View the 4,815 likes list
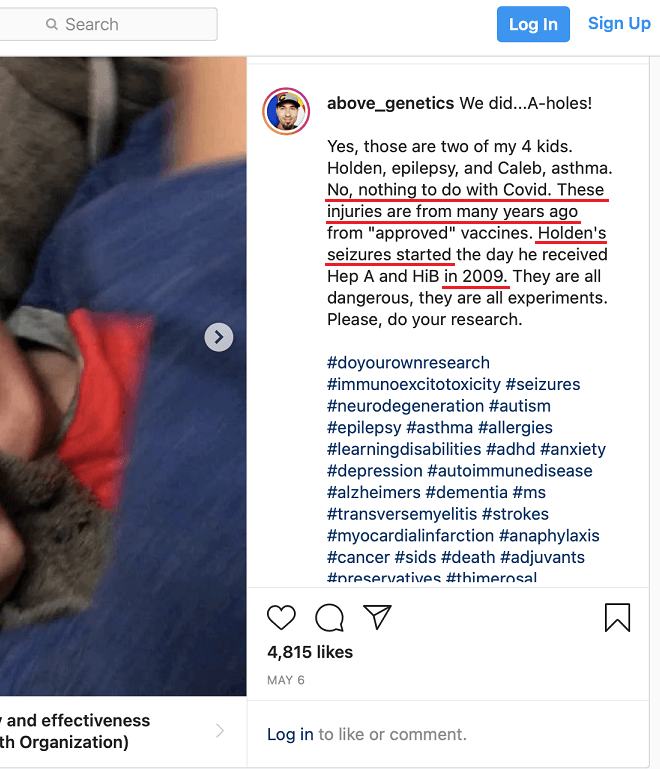This screenshot has height=769, width=660. pos(310,652)
